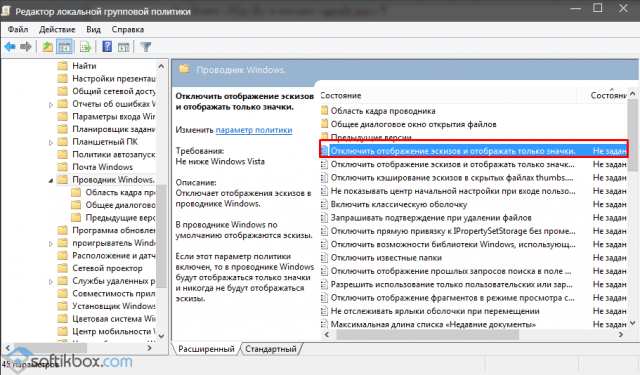Select Отключить отображение прошлых запросов поиска row
Image resolution: width=640 pixels, height=375 pixels.
(473, 271)
